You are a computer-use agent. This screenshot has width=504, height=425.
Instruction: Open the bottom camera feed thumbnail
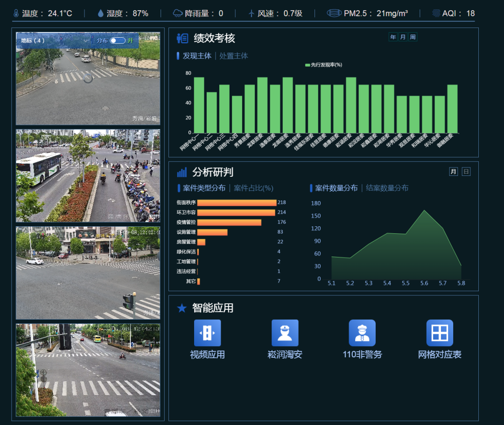click(x=88, y=370)
